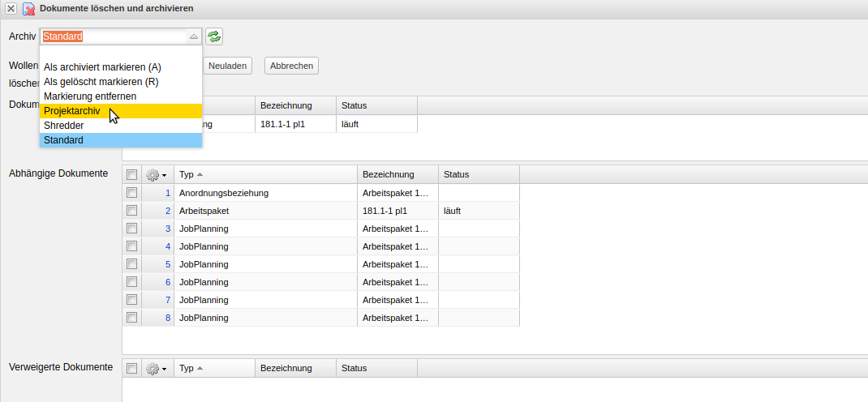Pick Markierung entfernen from the list

click(90, 96)
